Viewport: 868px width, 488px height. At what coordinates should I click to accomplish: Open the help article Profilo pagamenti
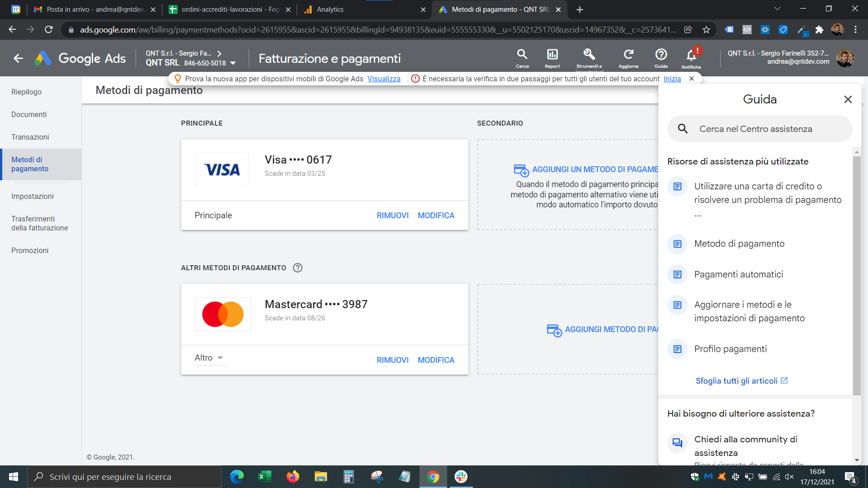tap(730, 349)
